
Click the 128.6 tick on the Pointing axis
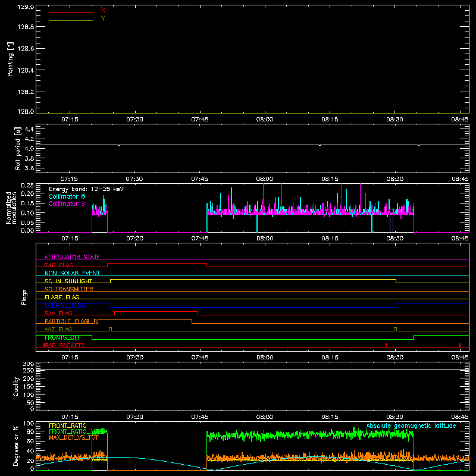(x=26, y=49)
